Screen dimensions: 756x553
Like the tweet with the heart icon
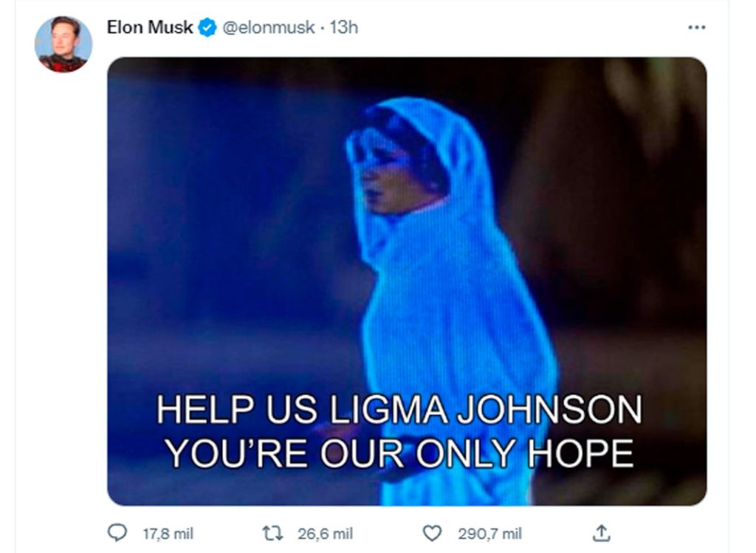tap(432, 533)
